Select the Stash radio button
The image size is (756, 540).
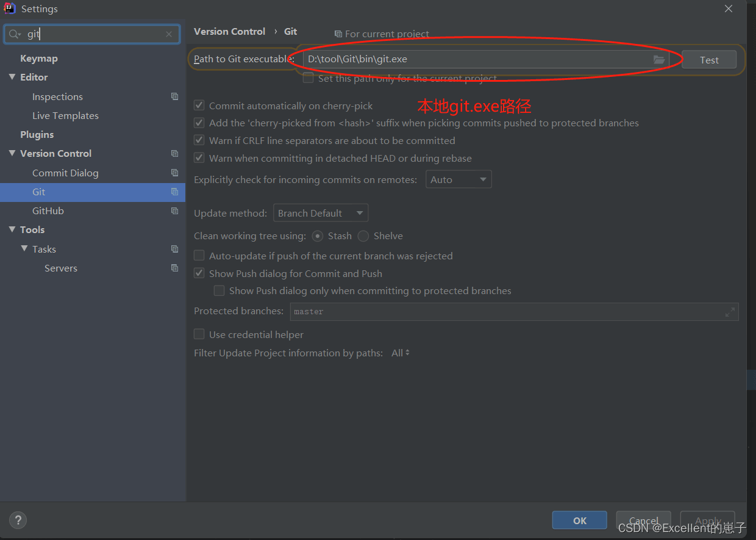click(x=318, y=236)
